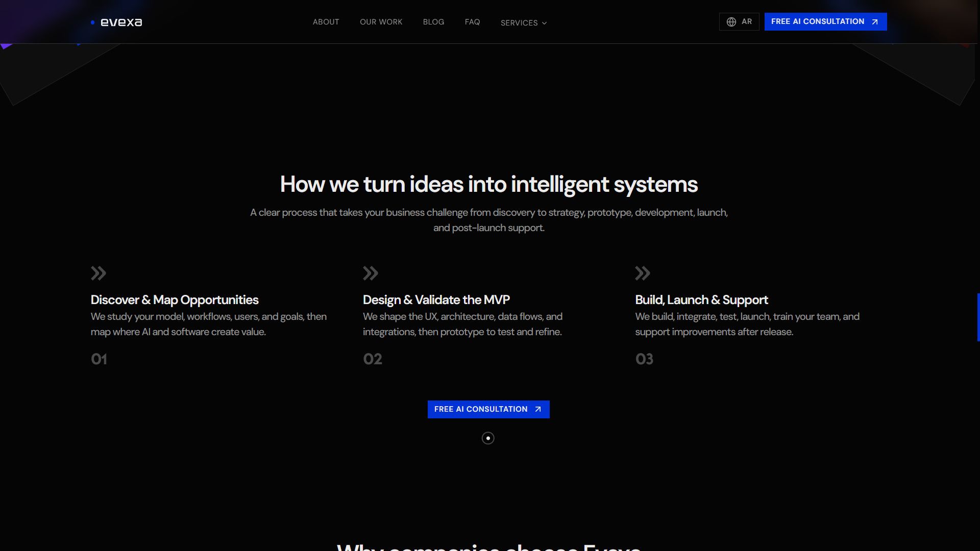
Task: Click arrow icon on center consultation button
Action: click(537, 409)
